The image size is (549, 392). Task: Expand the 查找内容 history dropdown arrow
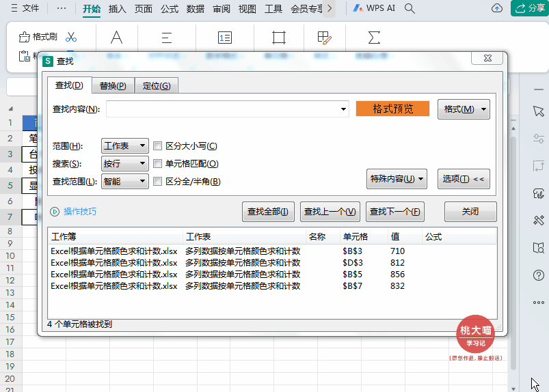coord(343,109)
